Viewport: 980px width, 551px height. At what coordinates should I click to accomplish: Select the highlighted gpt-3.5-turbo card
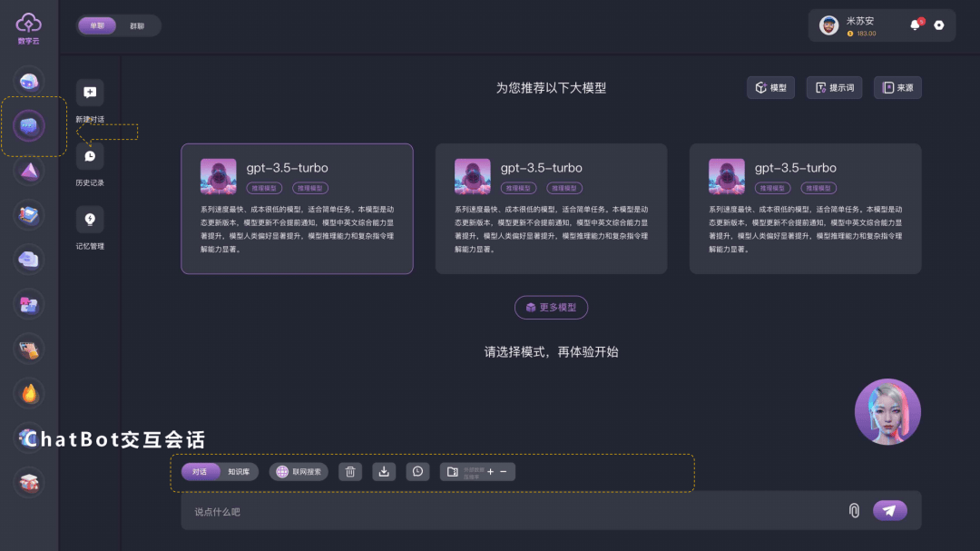[x=297, y=209]
